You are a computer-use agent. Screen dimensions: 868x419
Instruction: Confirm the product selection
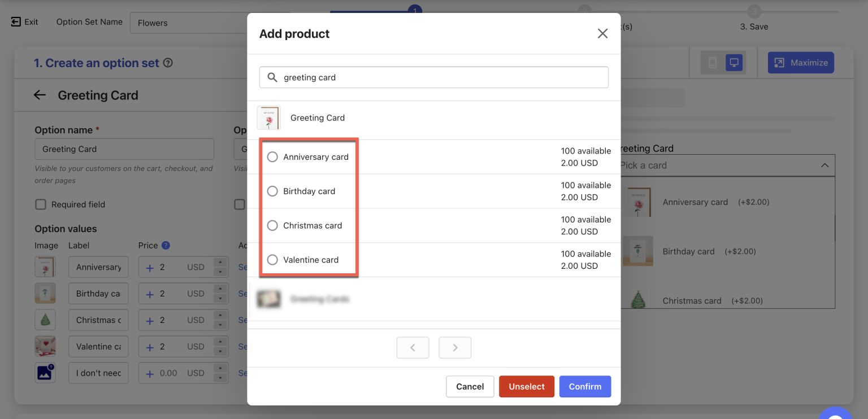click(585, 387)
